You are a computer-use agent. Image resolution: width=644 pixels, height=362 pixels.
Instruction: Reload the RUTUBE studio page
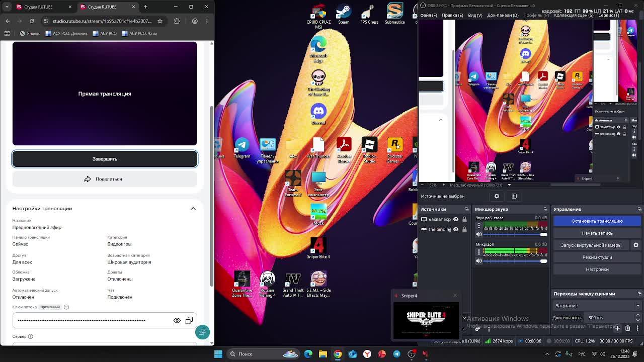(x=32, y=21)
